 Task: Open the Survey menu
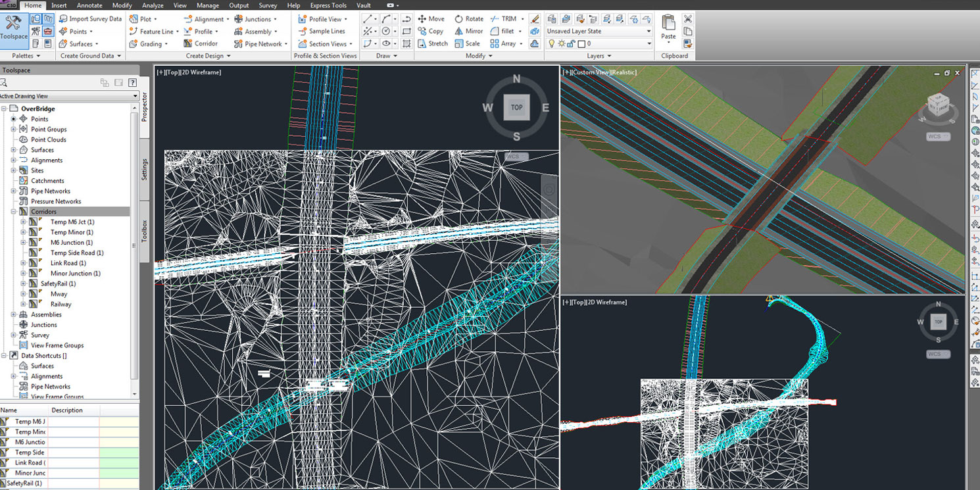[268, 5]
